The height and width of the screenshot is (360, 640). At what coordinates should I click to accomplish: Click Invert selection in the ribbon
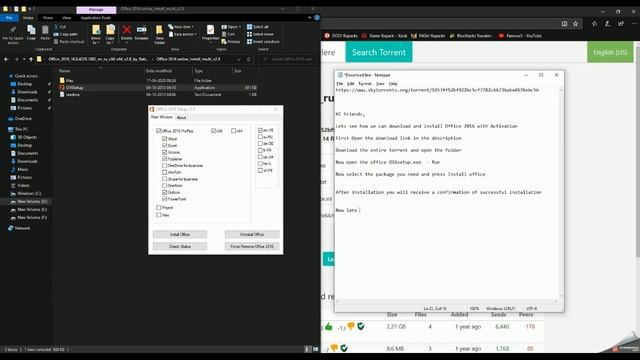263,42
